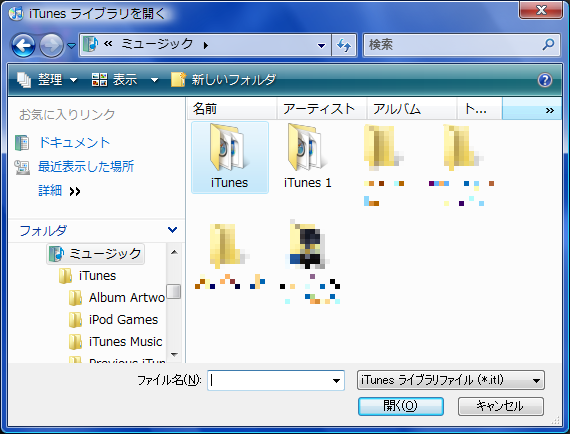The height and width of the screenshot is (434, 570).
Task: Click the Back navigation arrow button
Action: tap(23, 45)
